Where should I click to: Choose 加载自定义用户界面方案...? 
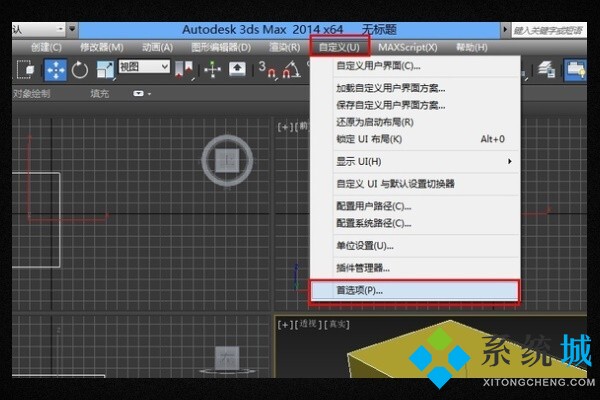coord(415,88)
